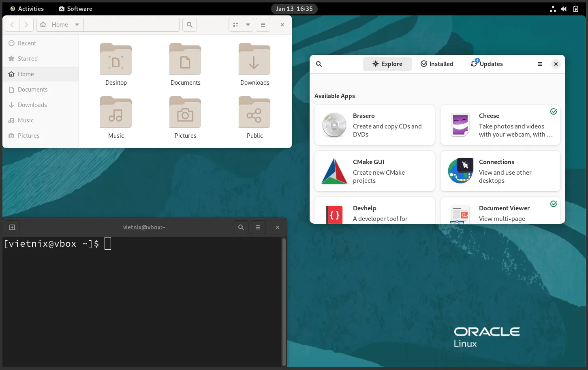
Task: Click the installed checkmark on Document Viewer
Action: pyautogui.click(x=554, y=204)
